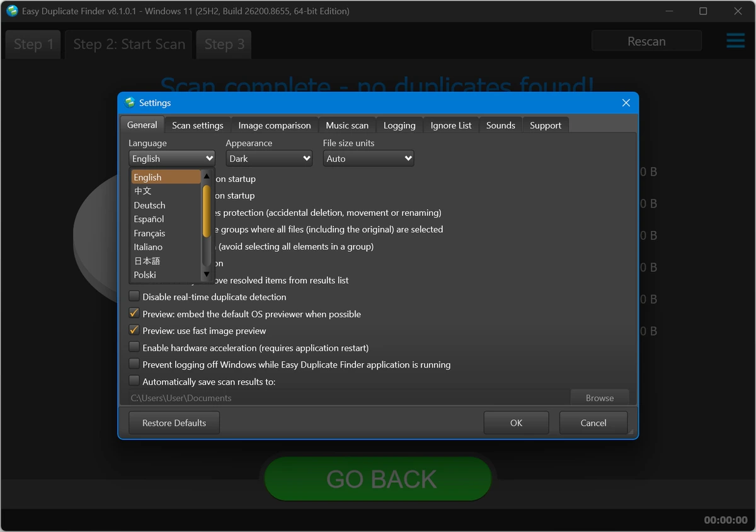Select Italiano in language list
This screenshot has width=756, height=532.
166,247
